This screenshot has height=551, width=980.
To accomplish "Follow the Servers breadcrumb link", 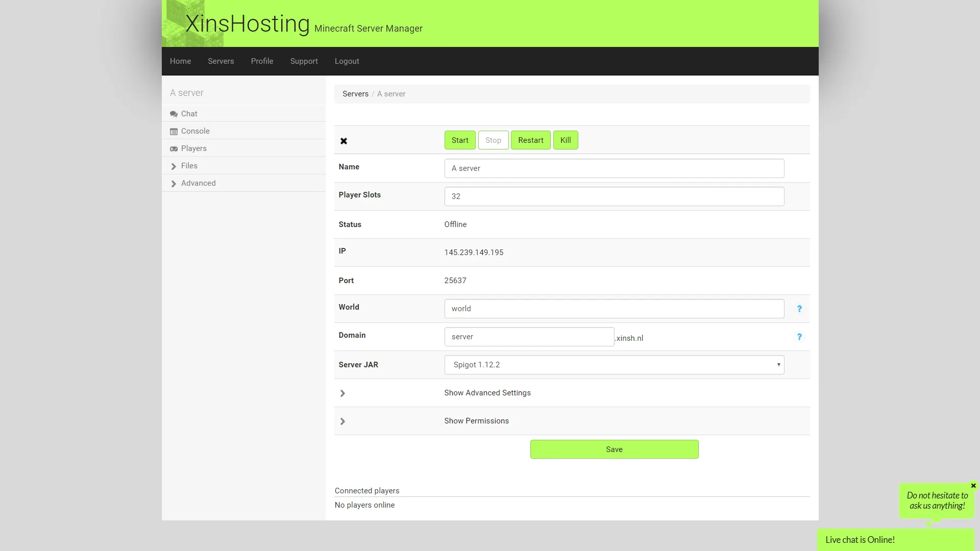I will 355,94.
